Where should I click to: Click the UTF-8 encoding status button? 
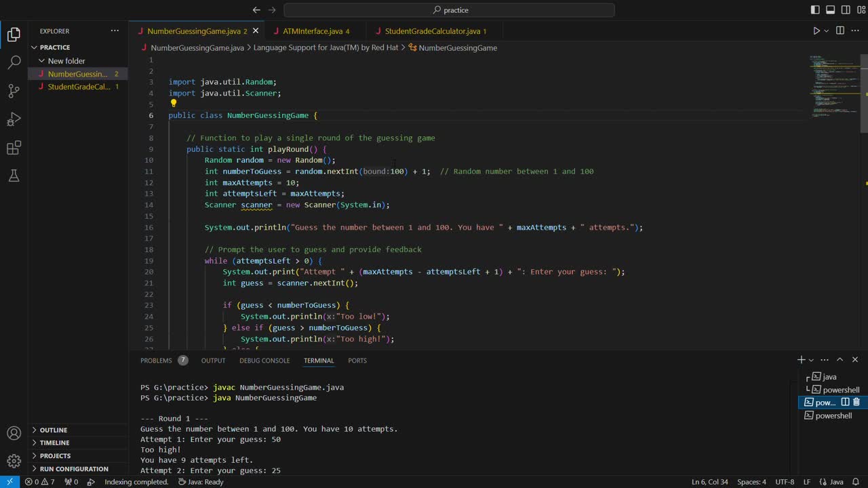(x=785, y=482)
